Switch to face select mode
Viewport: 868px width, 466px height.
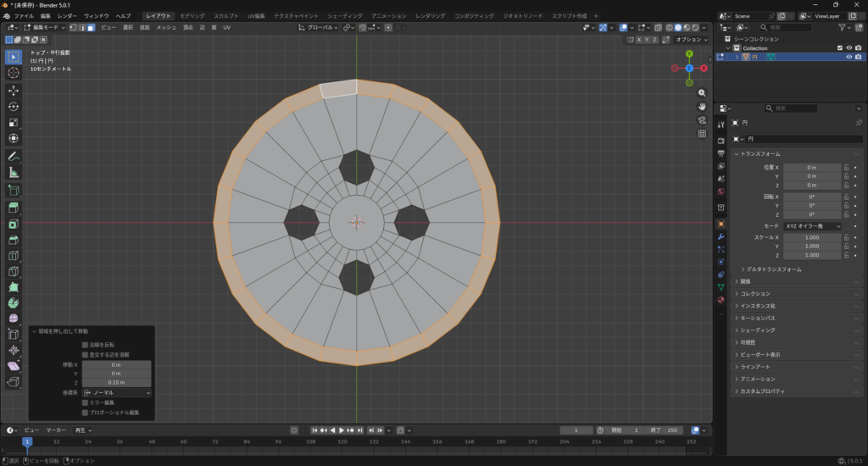[x=91, y=27]
